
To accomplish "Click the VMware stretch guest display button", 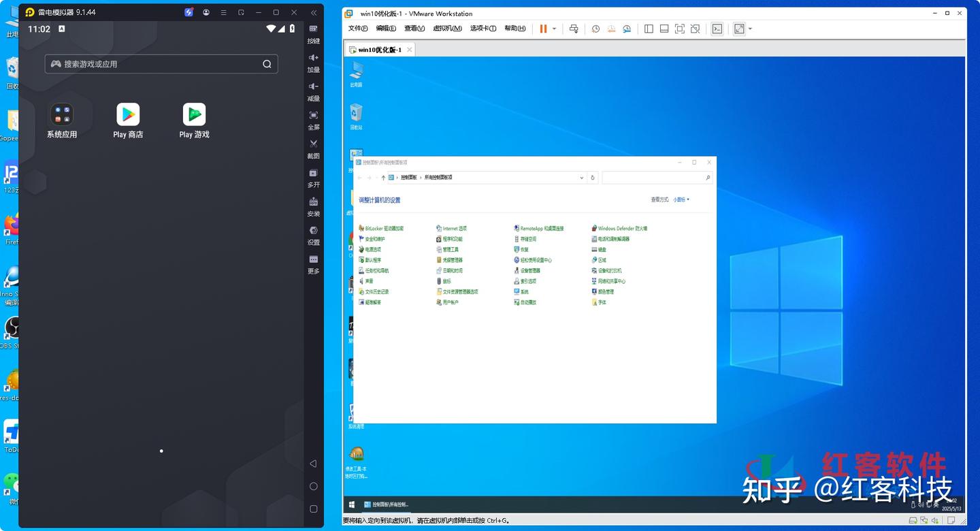I will (739, 29).
